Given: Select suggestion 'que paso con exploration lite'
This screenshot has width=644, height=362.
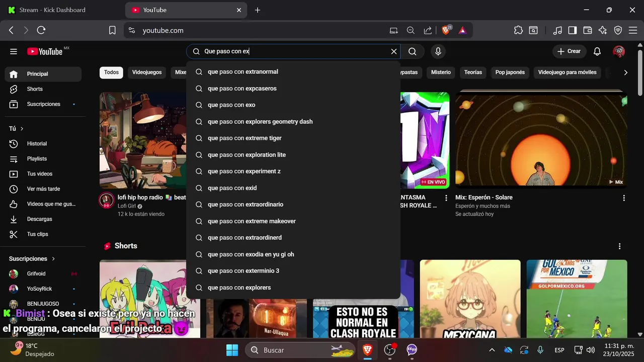Looking at the screenshot, I should (x=293, y=155).
